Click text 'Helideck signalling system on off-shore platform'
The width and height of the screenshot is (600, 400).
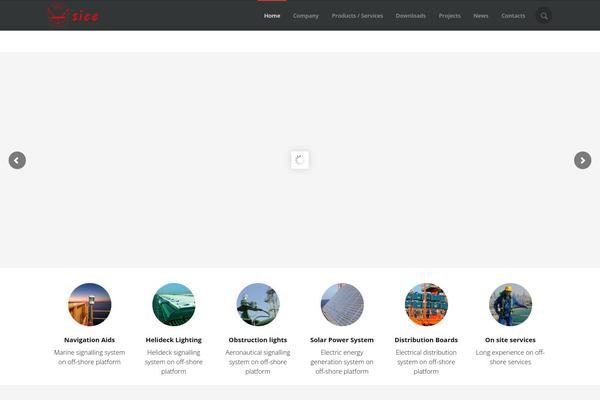click(x=174, y=362)
